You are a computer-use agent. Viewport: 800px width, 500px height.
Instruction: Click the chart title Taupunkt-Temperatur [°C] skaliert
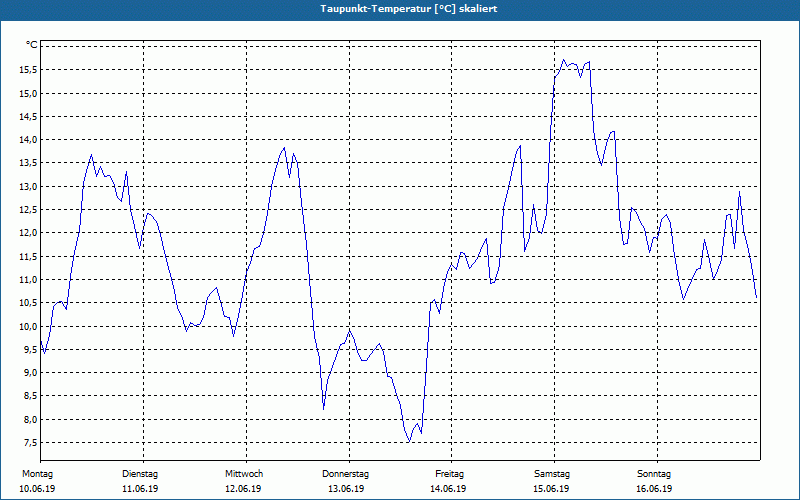tap(409, 9)
